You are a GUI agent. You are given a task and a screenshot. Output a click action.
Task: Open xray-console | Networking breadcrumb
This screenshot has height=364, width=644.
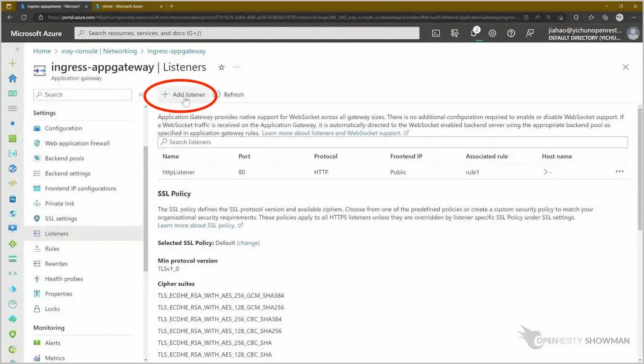(x=99, y=51)
